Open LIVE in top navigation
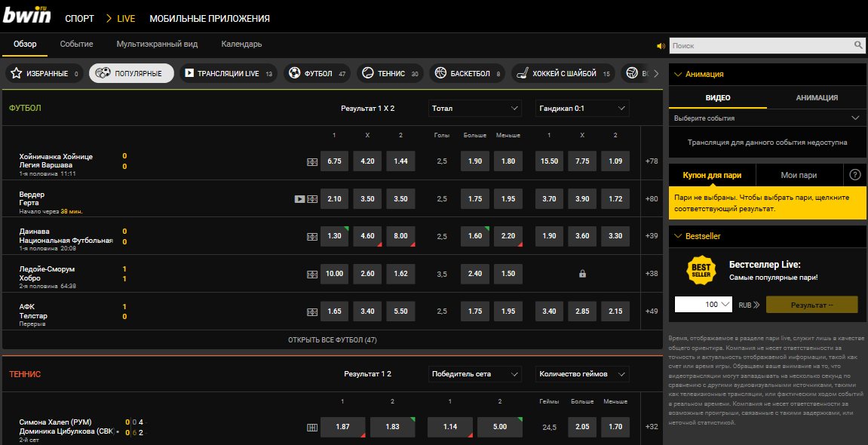This screenshot has width=868, height=445. tap(126, 18)
